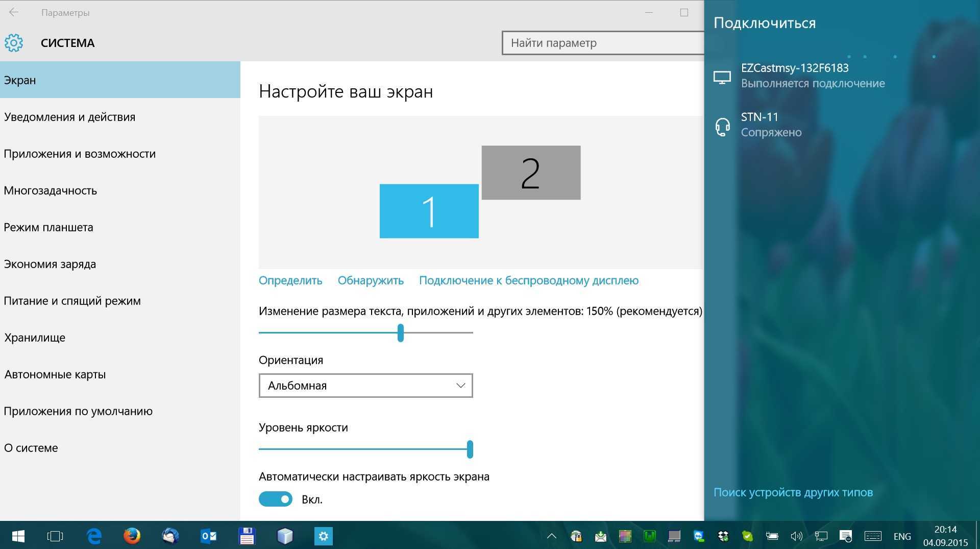Open the О системе section
Viewport: 980px width, 549px height.
120,448
